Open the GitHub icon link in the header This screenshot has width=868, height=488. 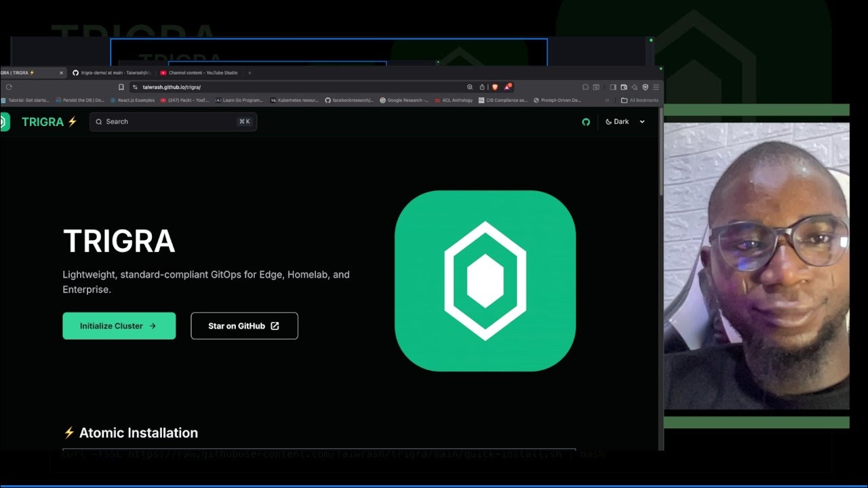pos(586,122)
